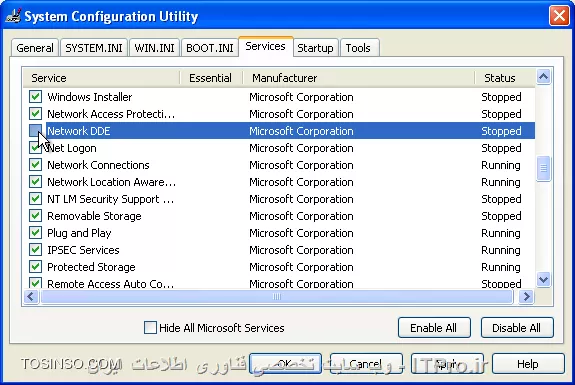This screenshot has width=575, height=385.
Task: Open the WIN.INI tab
Action: (154, 48)
